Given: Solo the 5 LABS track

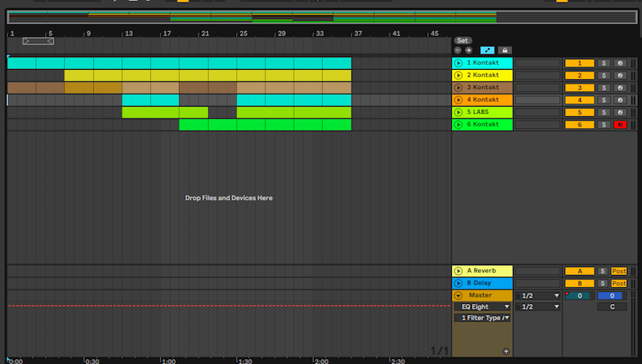Looking at the screenshot, I should pos(603,112).
